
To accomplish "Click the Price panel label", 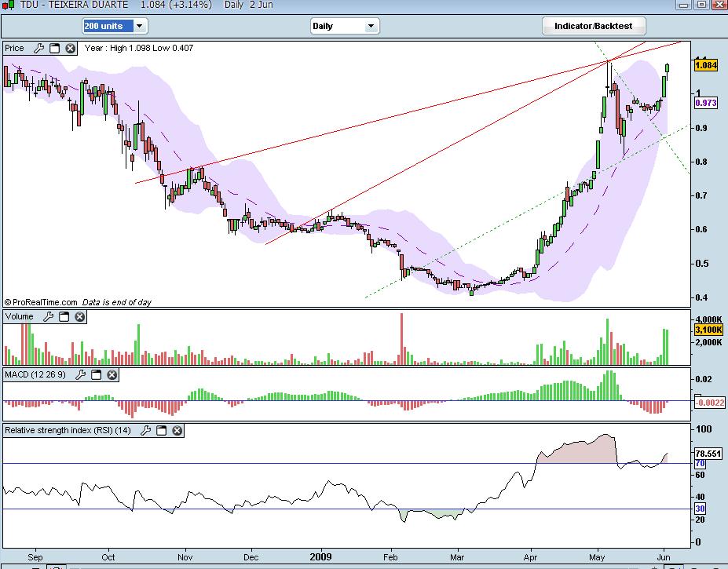I will coord(14,49).
